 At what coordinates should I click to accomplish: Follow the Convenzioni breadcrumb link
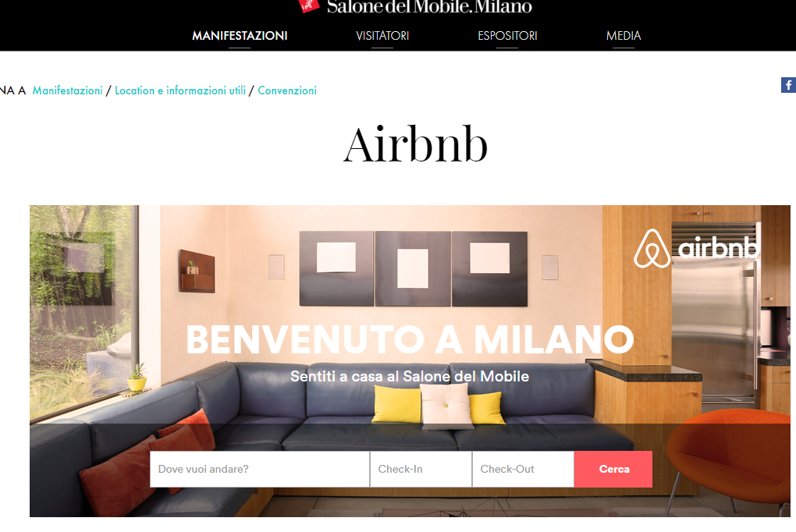coord(287,90)
